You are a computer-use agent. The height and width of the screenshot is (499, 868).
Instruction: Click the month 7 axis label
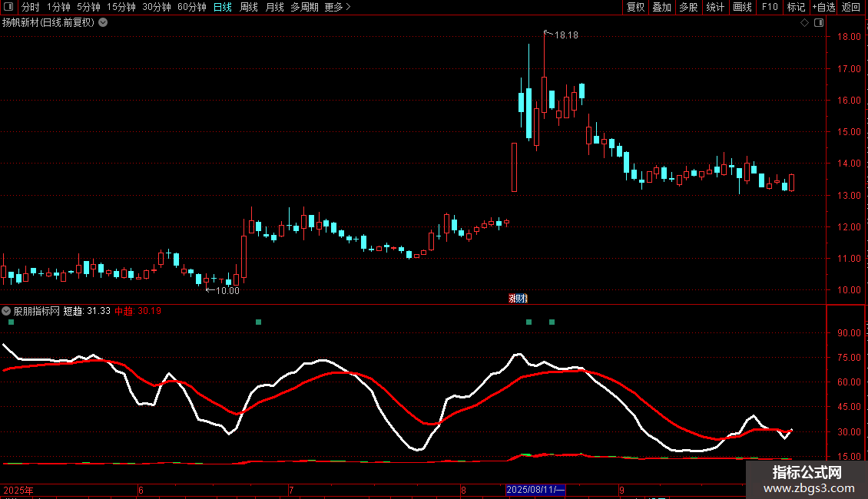click(x=291, y=490)
